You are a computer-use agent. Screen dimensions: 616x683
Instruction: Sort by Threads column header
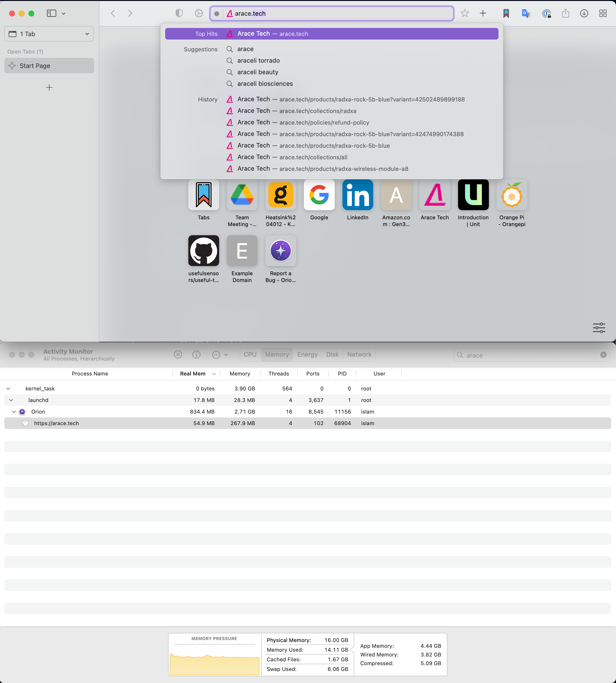click(279, 373)
